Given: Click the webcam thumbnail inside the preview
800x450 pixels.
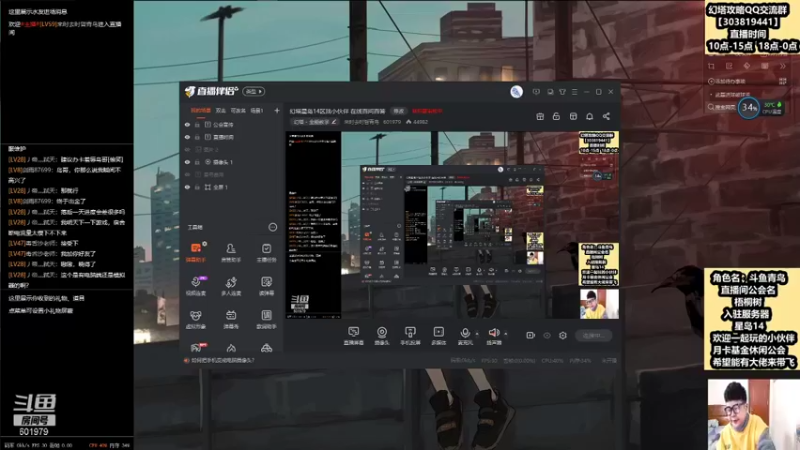Looking at the screenshot, I should (599, 304).
